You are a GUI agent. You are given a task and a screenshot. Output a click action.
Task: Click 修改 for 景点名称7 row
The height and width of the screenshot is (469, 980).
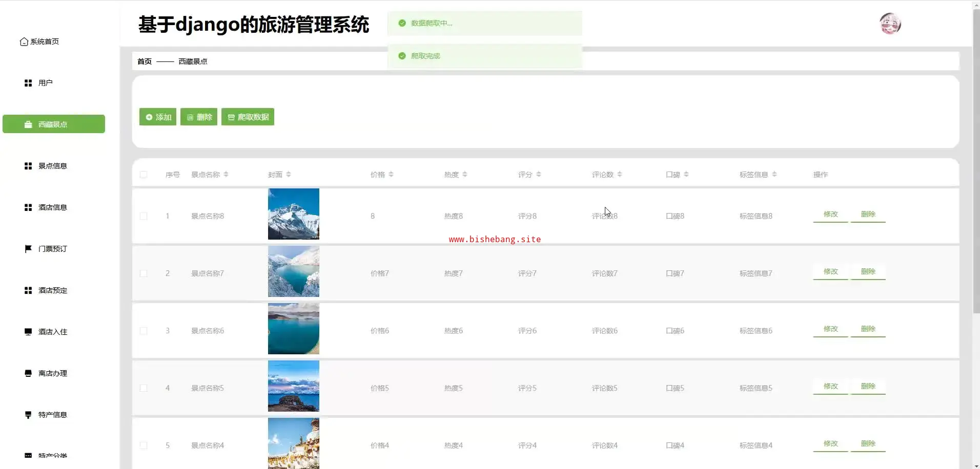coord(830,271)
